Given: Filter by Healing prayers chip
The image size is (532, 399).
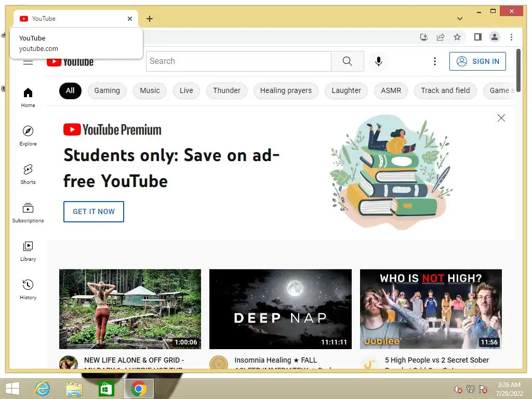Looking at the screenshot, I should tap(286, 90).
